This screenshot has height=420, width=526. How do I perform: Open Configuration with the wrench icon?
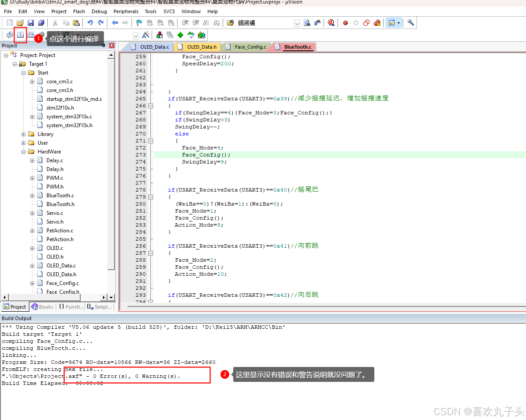click(x=411, y=23)
